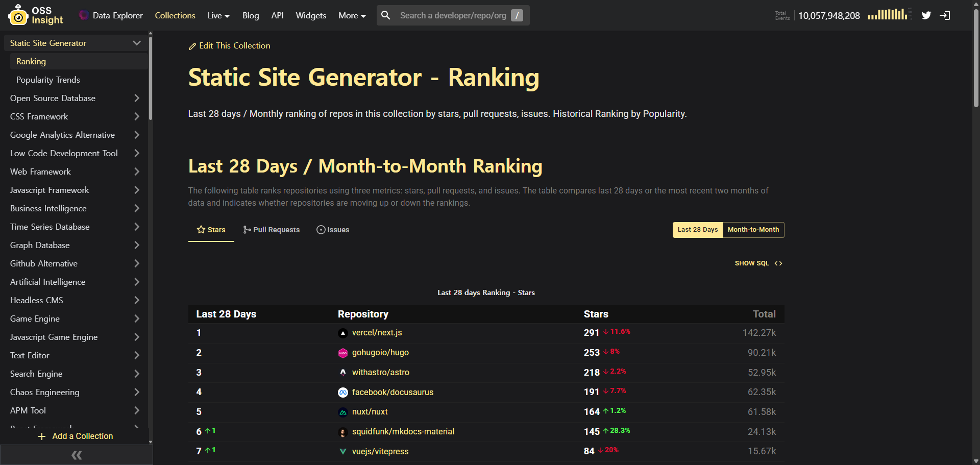Expand the Open Source Database collection
Image resolution: width=980 pixels, height=465 pixels.
click(x=136, y=98)
